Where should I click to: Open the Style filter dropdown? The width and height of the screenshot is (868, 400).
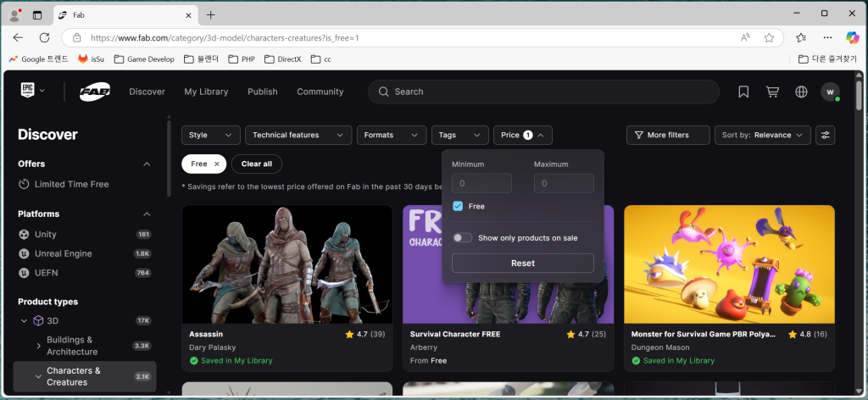coord(211,135)
